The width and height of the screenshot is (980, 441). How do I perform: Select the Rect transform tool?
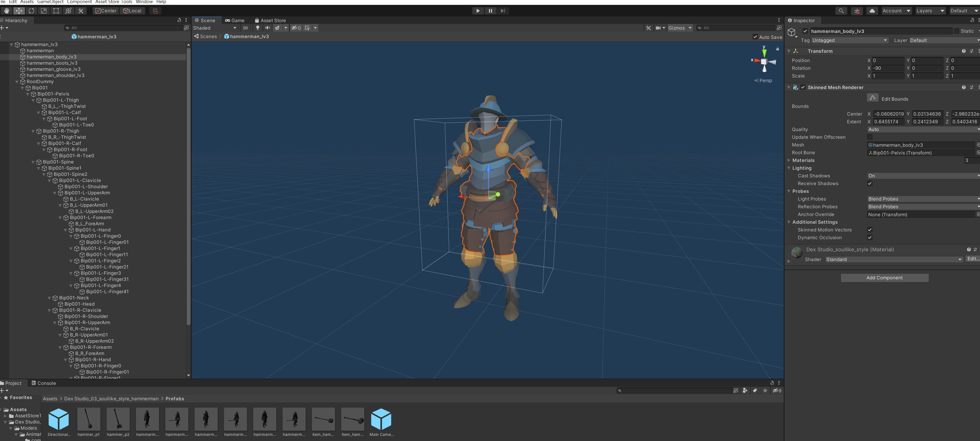[56, 11]
